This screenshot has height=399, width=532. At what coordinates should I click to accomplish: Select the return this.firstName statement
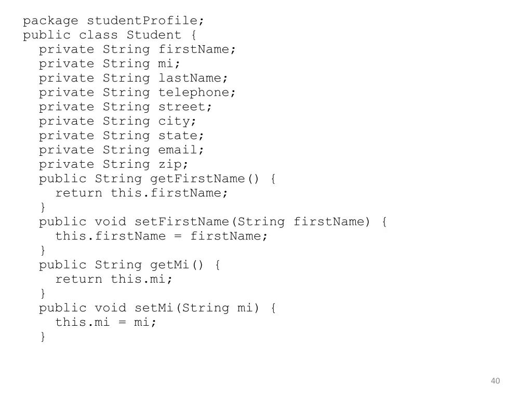[141, 193]
